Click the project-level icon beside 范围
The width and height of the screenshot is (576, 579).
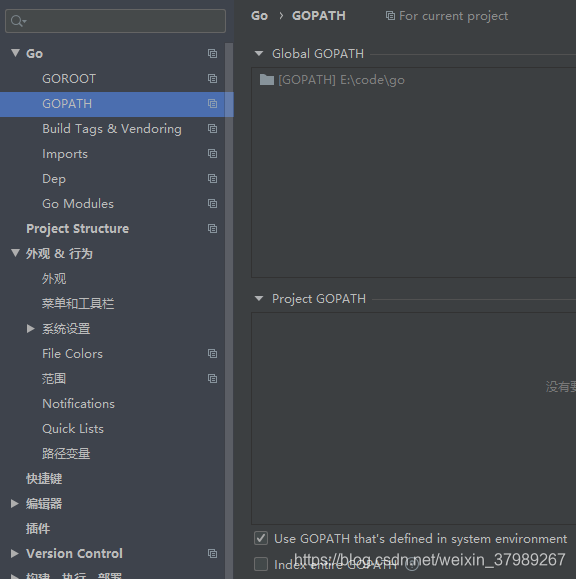pos(212,379)
